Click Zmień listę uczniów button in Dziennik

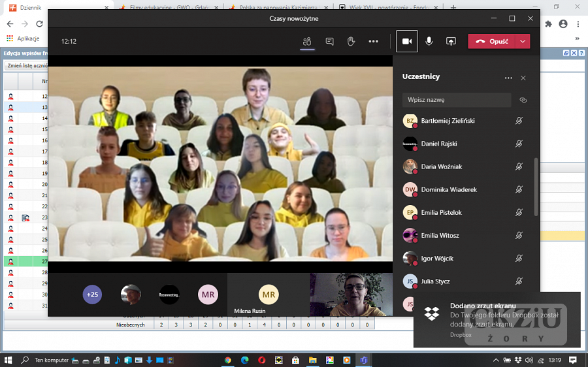coord(26,65)
